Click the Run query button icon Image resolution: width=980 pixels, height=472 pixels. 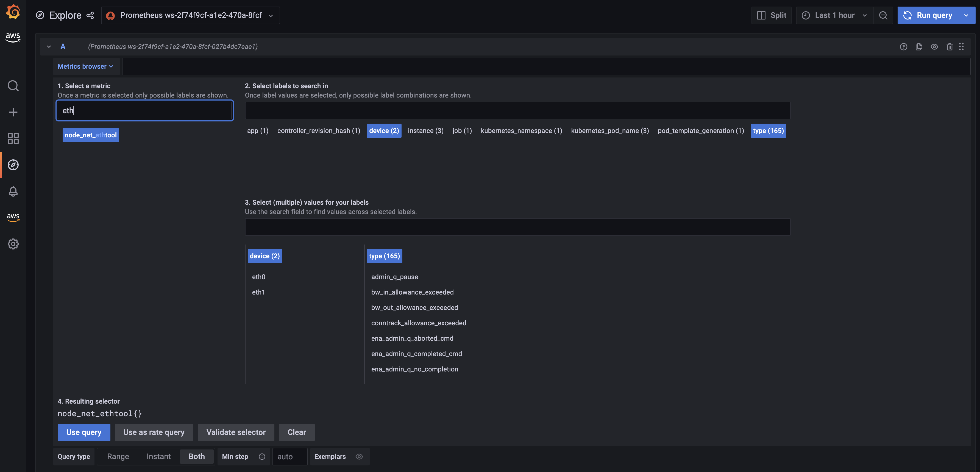[907, 15]
